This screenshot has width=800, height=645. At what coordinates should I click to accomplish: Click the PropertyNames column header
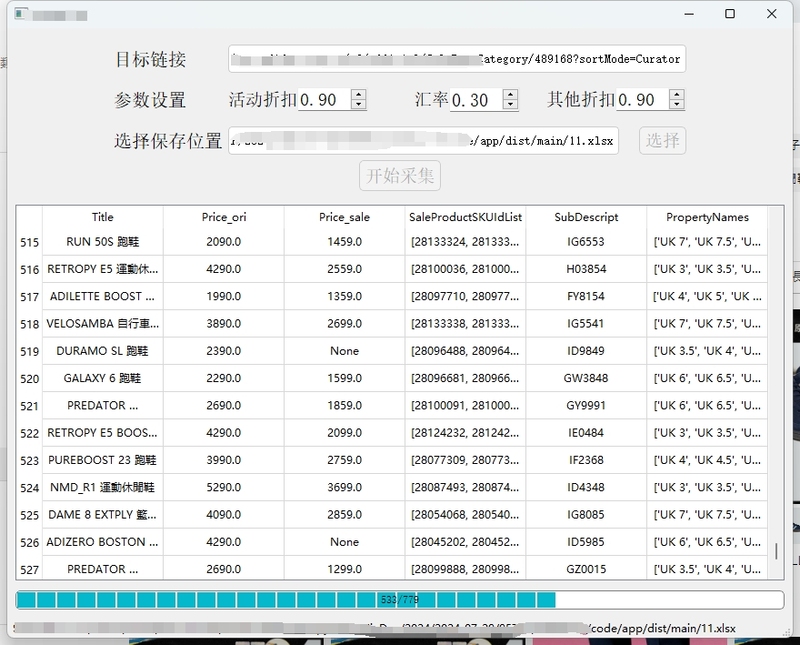pos(707,217)
